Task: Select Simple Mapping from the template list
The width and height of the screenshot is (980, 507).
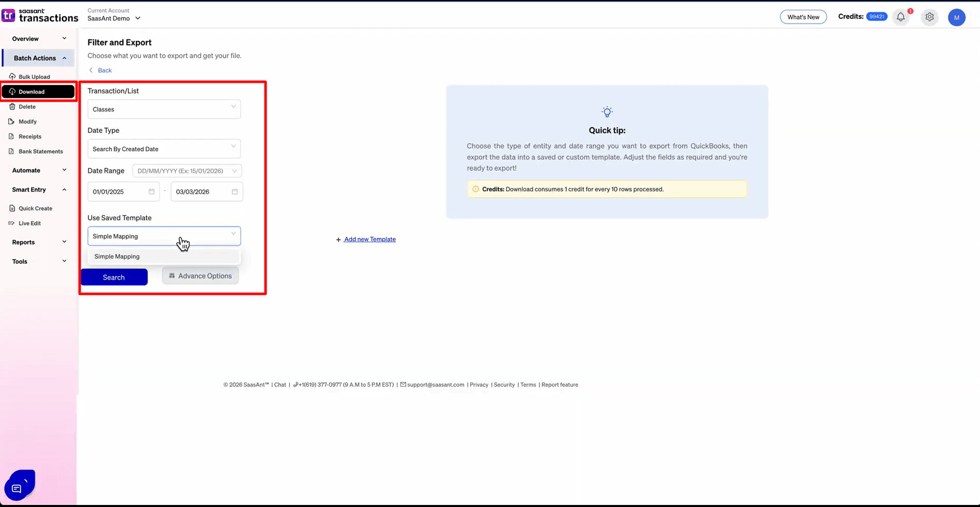Action: click(116, 256)
